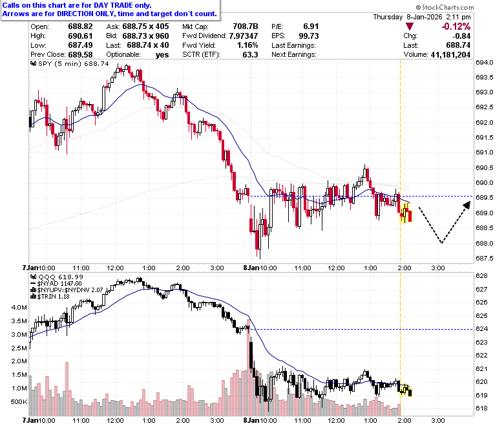Click the $TRIN 1.18 legend entry

53,297
